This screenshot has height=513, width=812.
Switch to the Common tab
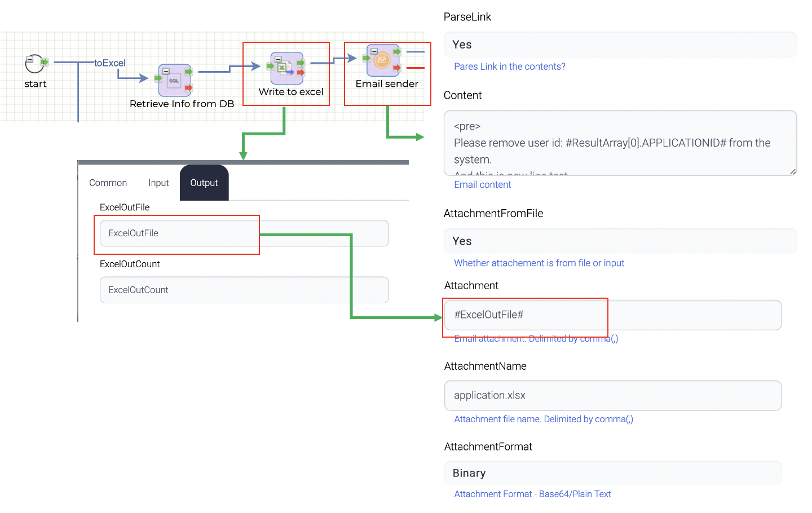pos(108,183)
